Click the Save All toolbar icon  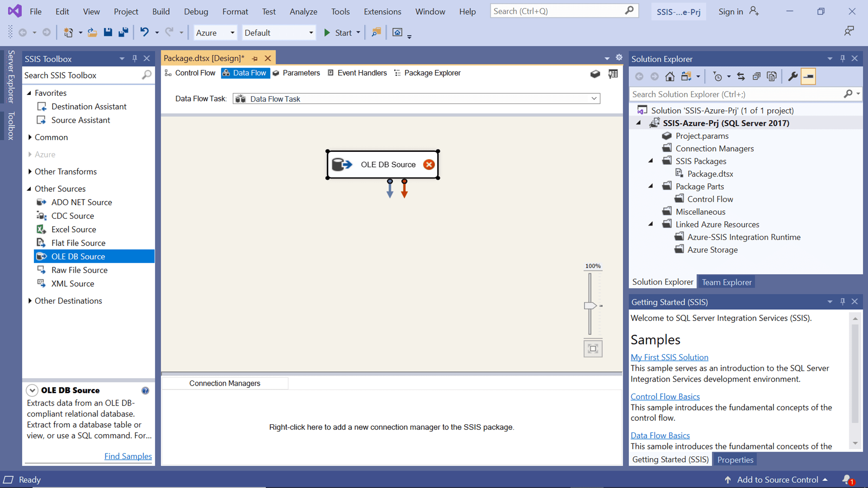point(124,33)
